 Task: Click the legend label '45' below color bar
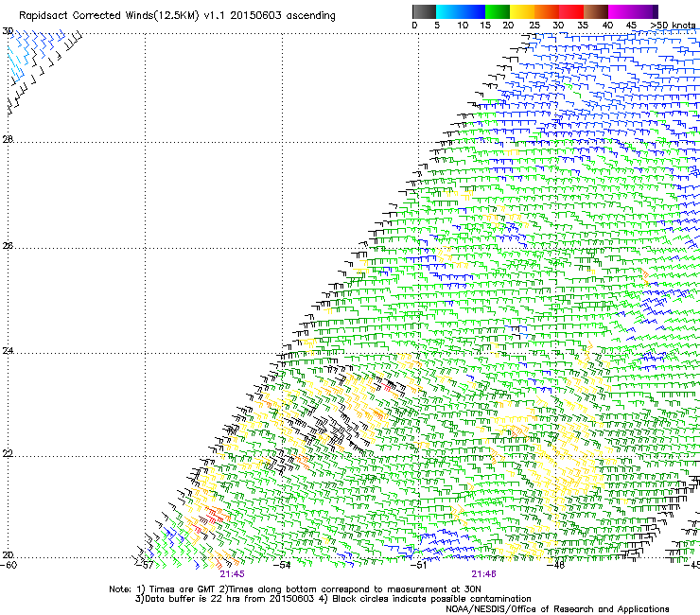630,26
